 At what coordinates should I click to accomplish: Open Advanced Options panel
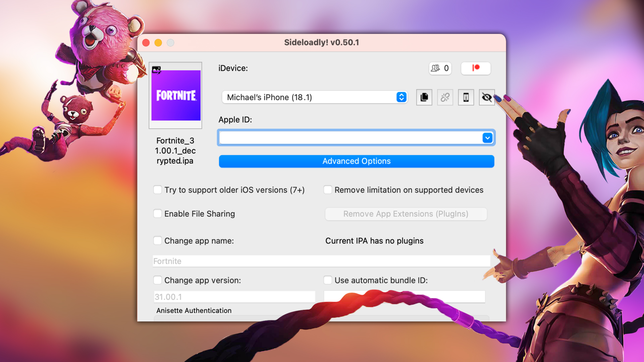coord(357,161)
